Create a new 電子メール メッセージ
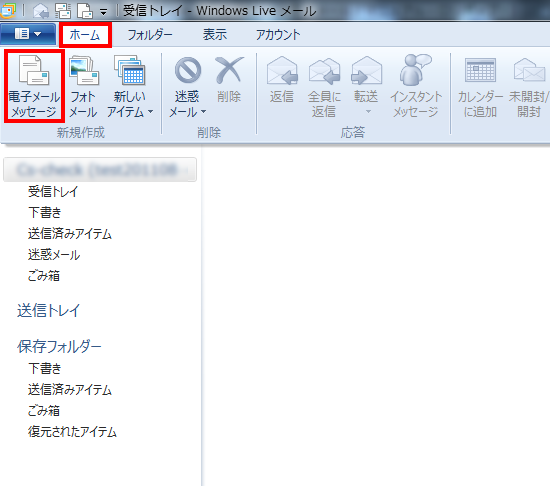Image resolution: width=550 pixels, height=486 pixels. pyautogui.click(x=34, y=86)
